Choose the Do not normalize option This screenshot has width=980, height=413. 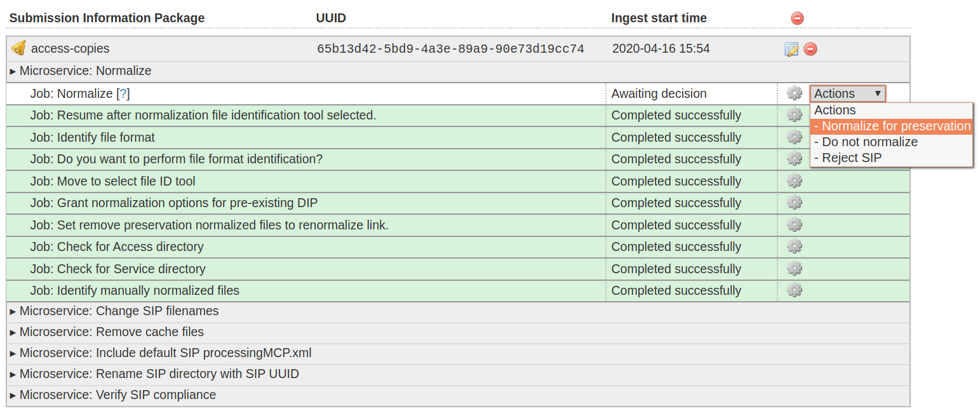tap(866, 142)
